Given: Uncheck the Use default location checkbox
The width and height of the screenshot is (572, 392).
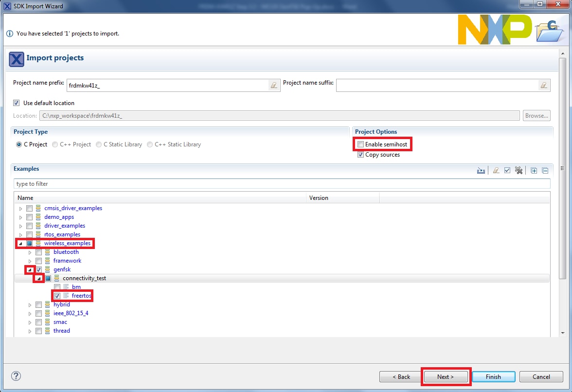Looking at the screenshot, I should coord(17,103).
